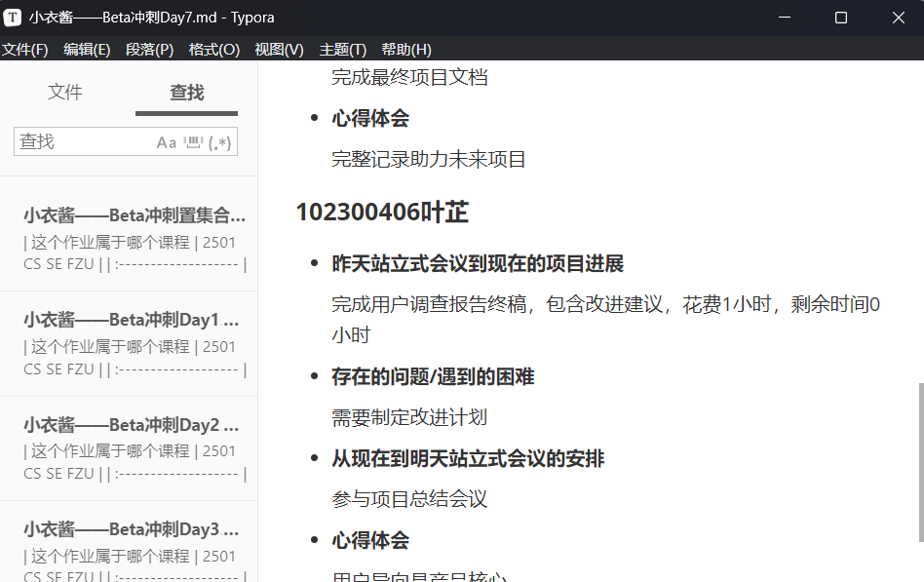
Task: Open the 段落(P) menu
Action: point(149,49)
